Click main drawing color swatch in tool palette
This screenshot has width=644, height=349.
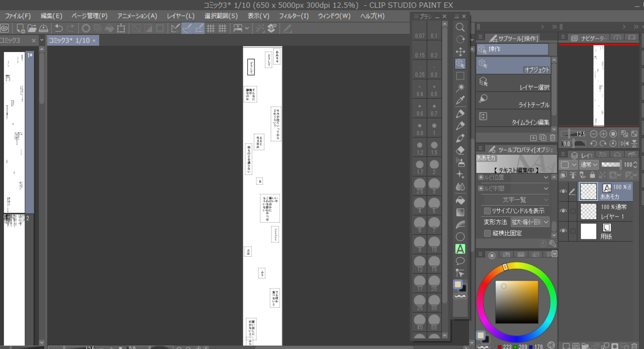[458, 285]
